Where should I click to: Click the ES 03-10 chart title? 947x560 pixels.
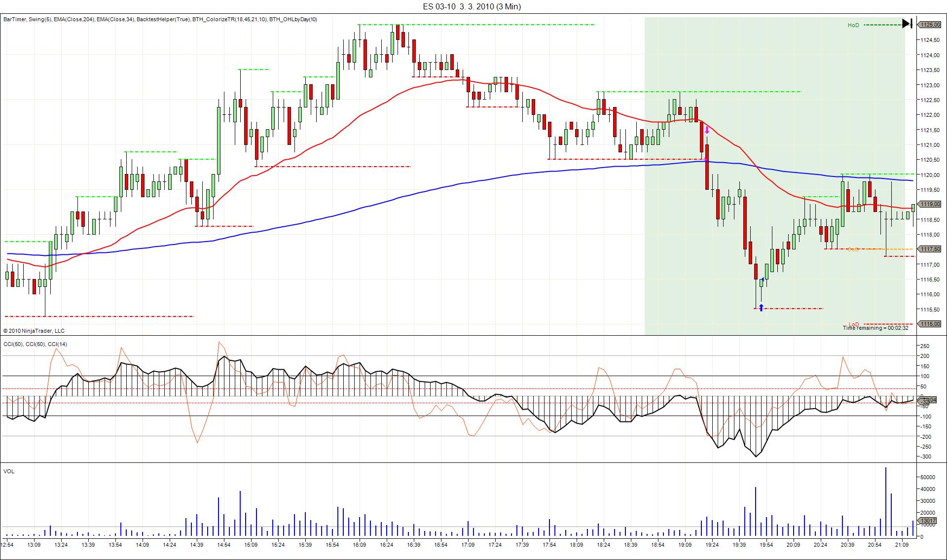[472, 6]
